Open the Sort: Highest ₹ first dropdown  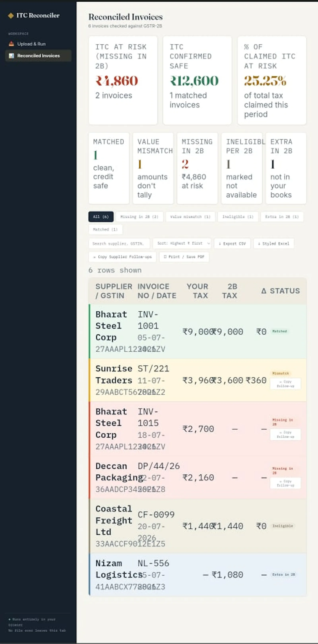pyautogui.click(x=182, y=243)
